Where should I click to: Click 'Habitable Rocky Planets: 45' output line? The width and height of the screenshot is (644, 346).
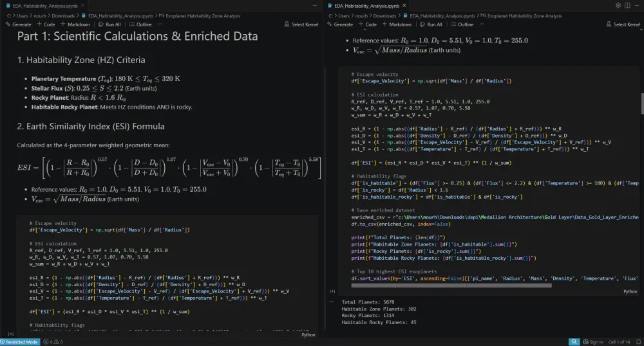[x=379, y=323]
